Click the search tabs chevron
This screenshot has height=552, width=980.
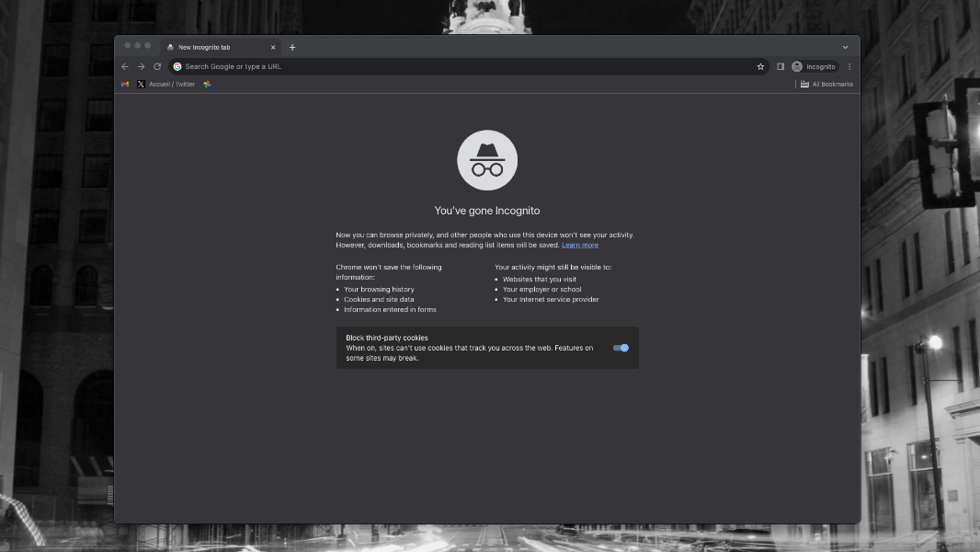pos(845,47)
